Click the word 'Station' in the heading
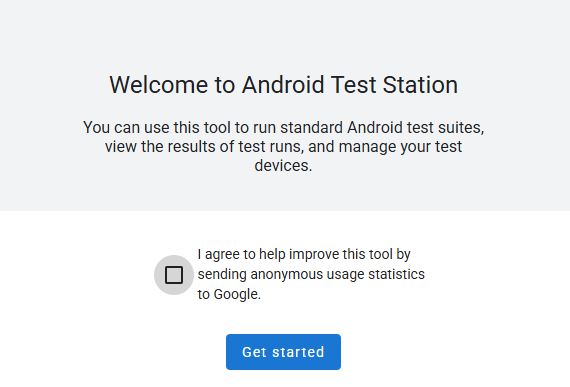Screen dimensions: 570x387 [x=420, y=85]
